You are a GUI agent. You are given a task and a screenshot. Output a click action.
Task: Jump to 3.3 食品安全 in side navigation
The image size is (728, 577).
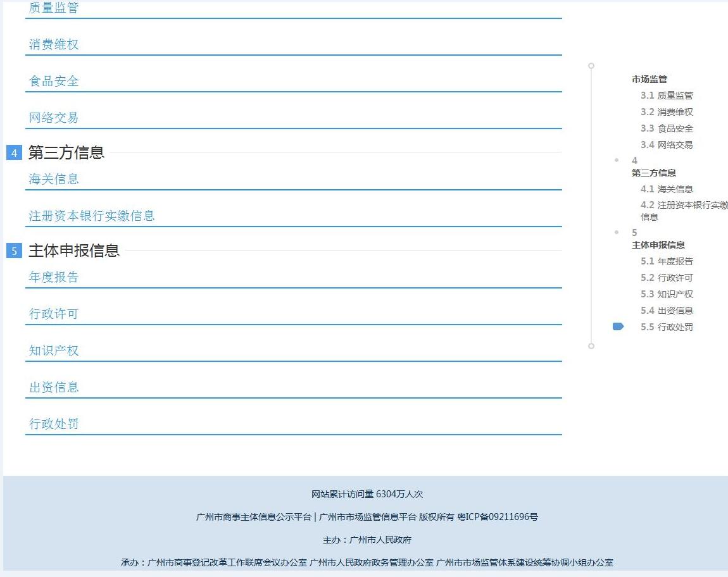click(667, 128)
